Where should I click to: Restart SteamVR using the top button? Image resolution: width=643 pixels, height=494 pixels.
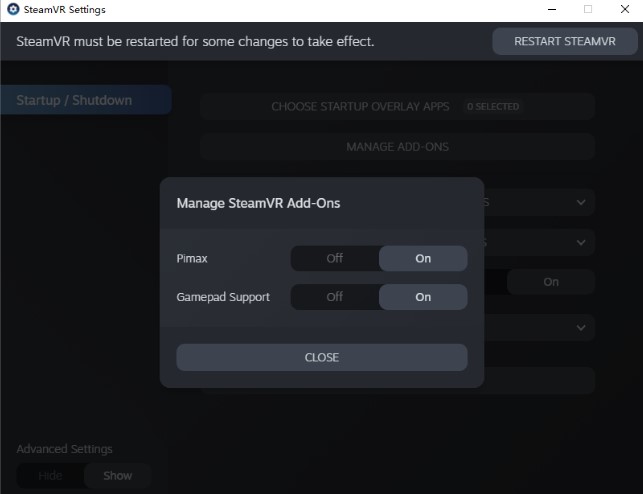coord(565,41)
